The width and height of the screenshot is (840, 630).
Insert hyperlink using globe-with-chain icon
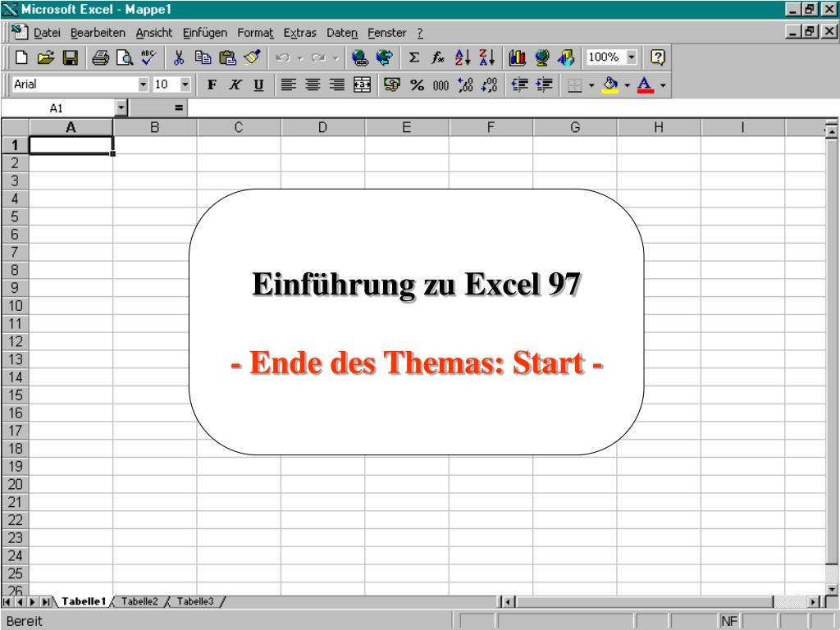click(x=360, y=57)
